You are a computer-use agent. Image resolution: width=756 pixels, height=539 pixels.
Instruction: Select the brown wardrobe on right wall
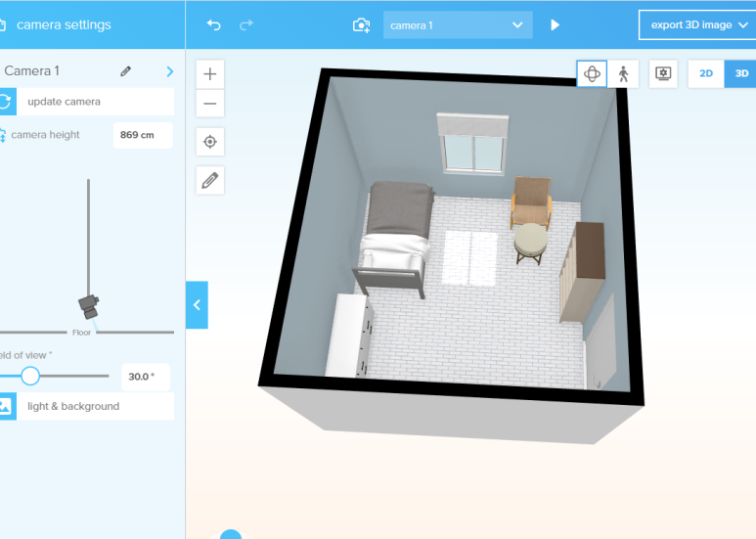coord(584,270)
